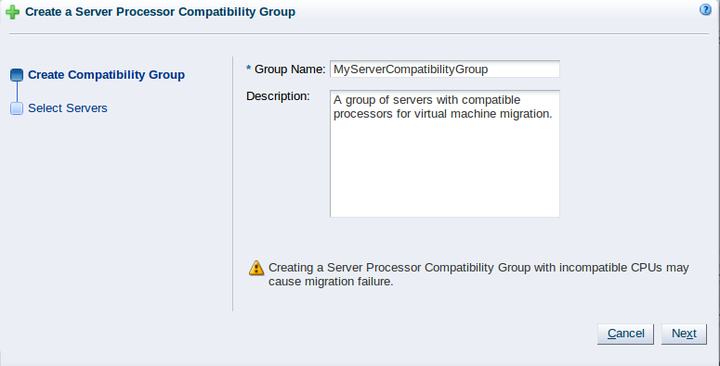Click inside the Description text area
This screenshot has width=720, height=366.
click(444, 154)
